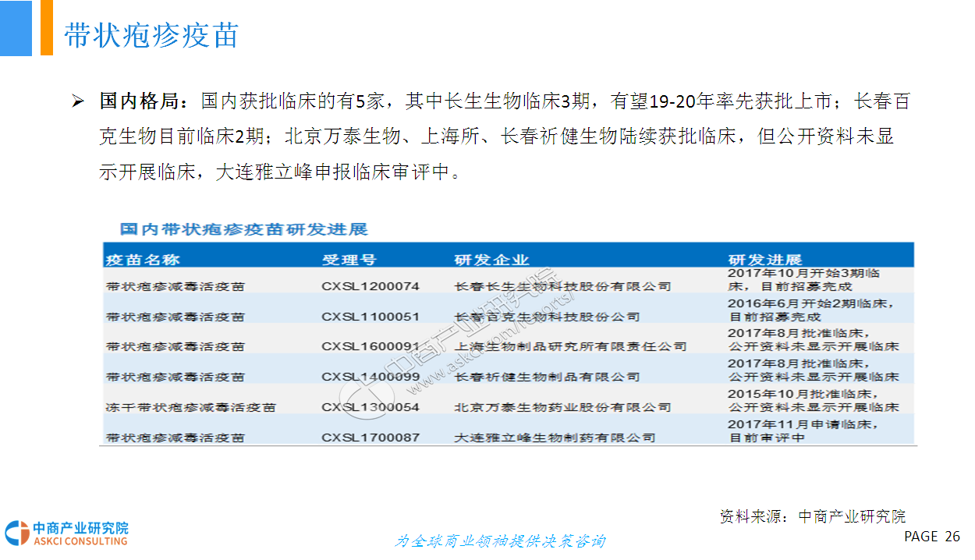975x560 pixels.
Task: Click the bold 国内格局 heading text
Action: 144,101
